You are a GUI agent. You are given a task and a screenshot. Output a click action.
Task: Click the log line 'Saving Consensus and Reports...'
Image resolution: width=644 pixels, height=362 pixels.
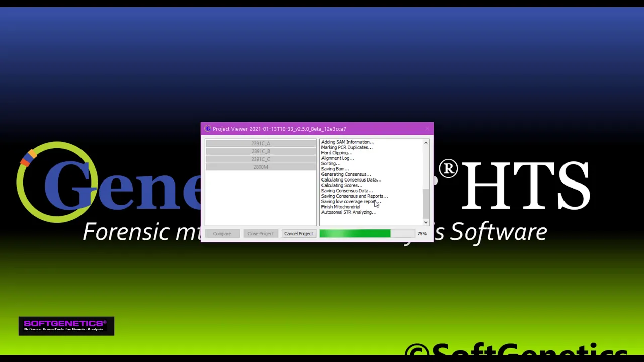[355, 196]
